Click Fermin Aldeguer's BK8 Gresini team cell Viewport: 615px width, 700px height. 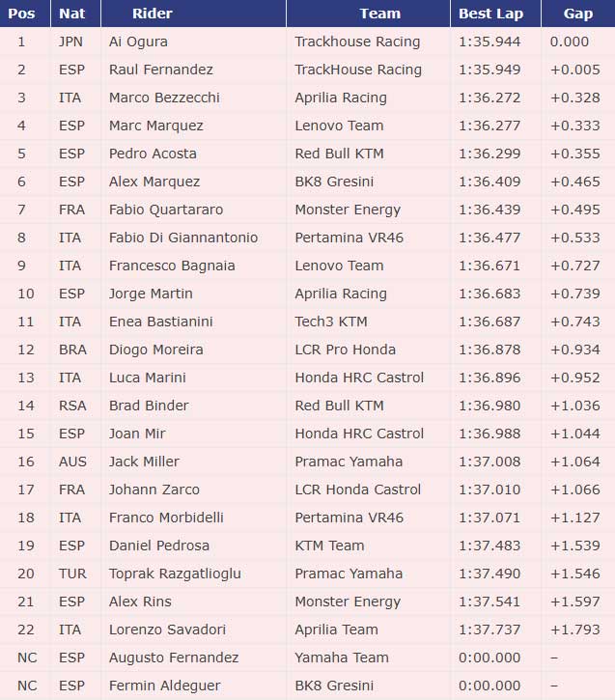[x=334, y=686]
